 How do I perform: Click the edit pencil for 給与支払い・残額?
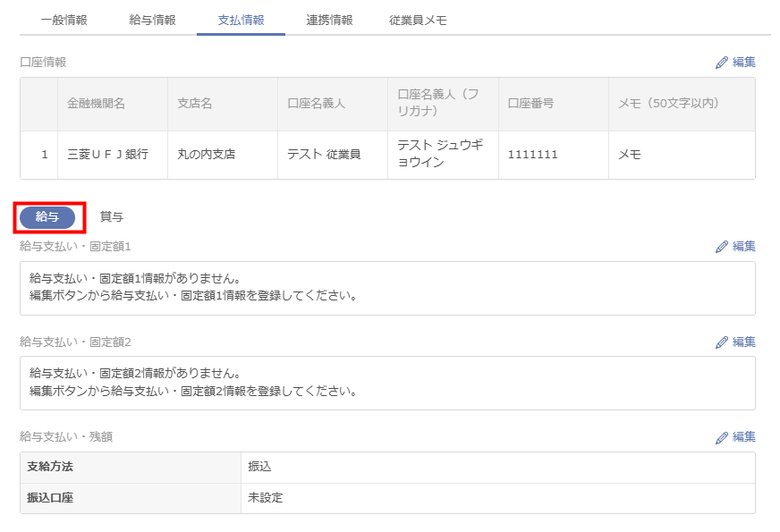click(722, 437)
